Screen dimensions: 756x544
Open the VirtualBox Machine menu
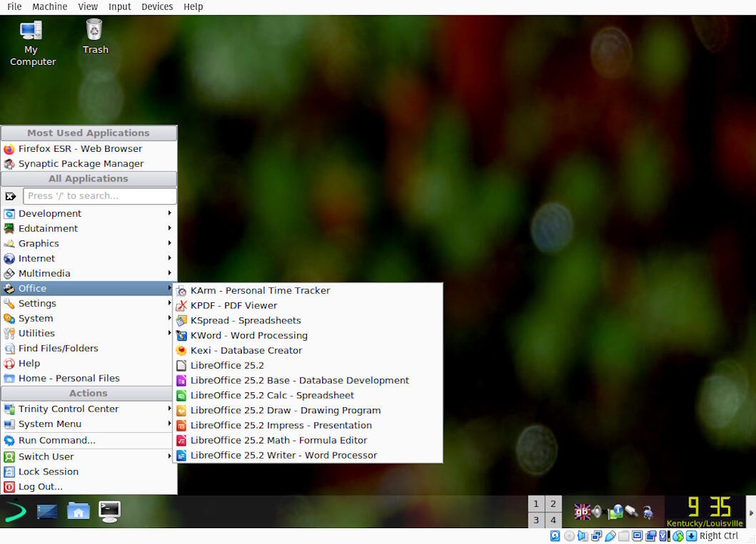[50, 7]
